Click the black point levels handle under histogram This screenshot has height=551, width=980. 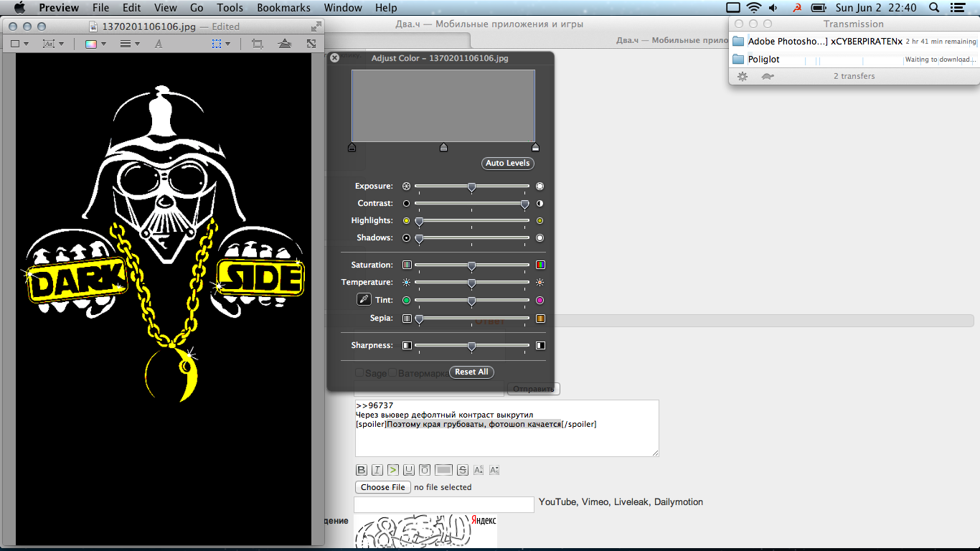tap(352, 147)
